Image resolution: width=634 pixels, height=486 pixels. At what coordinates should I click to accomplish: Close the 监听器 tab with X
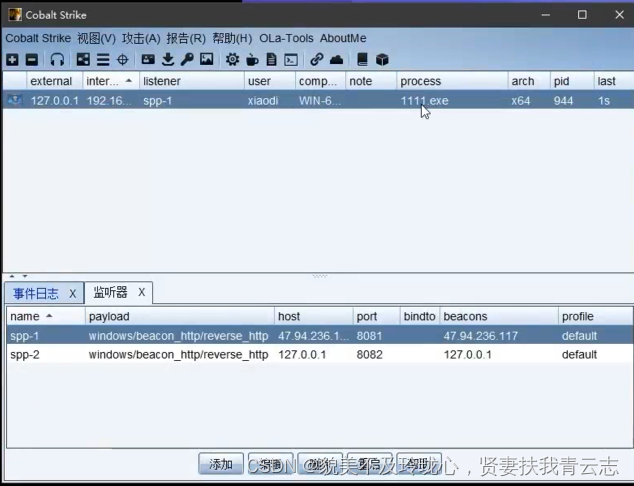pyautogui.click(x=141, y=292)
